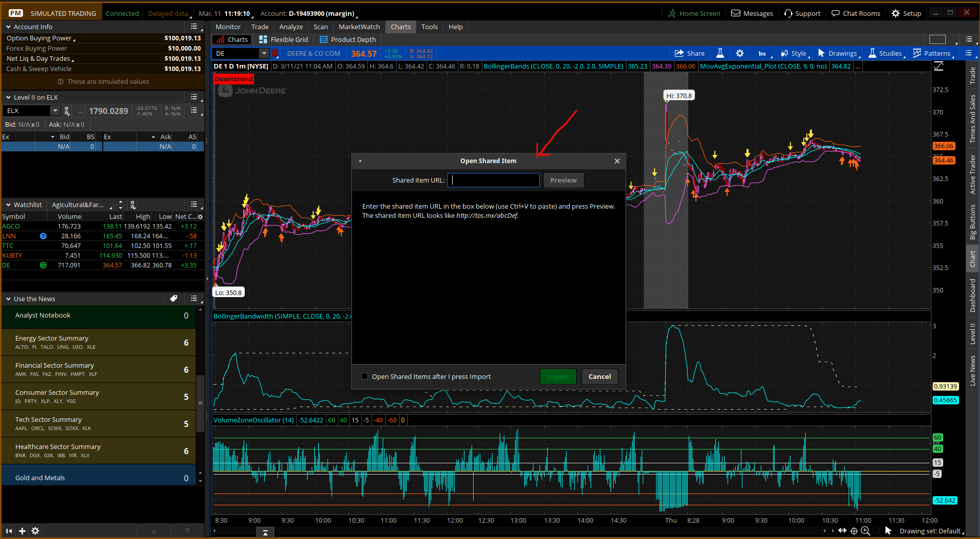Open Messages envelope
The image size is (980, 539).
click(x=752, y=13)
